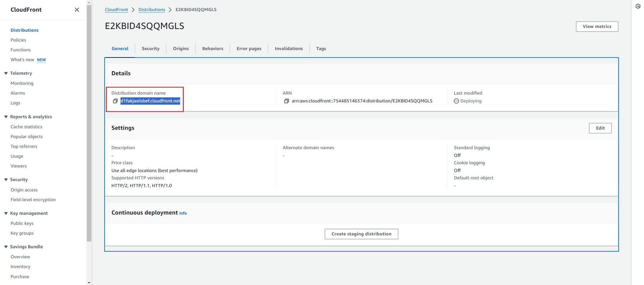Go to the Invalidations tab
644x285 pixels.
(x=289, y=49)
